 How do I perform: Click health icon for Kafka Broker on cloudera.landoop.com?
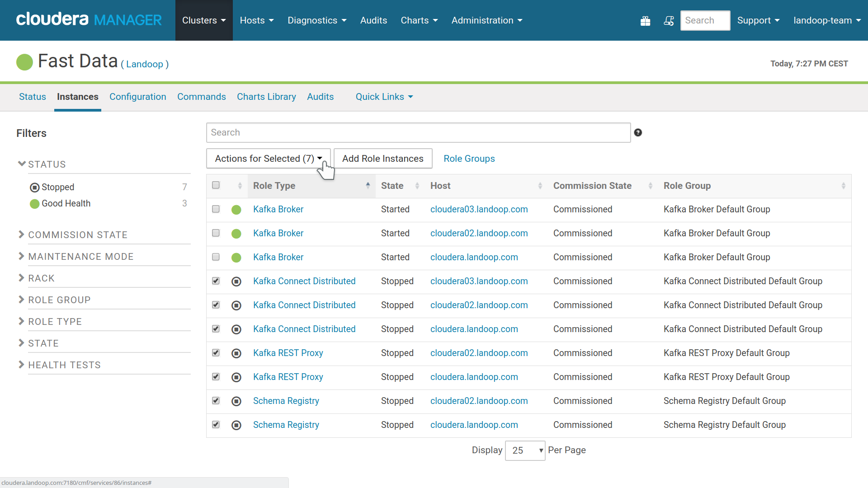[236, 258]
